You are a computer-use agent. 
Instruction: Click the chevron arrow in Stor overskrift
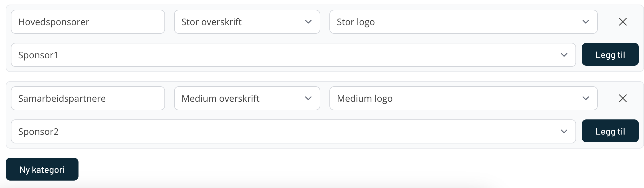point(308,22)
